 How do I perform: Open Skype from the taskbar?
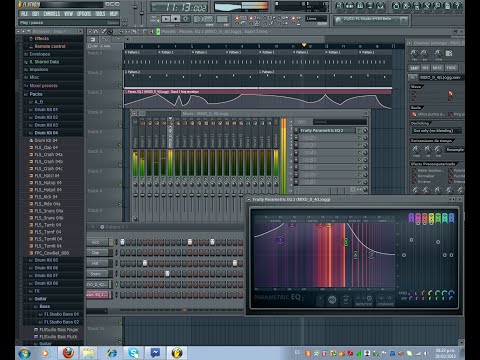point(133,353)
